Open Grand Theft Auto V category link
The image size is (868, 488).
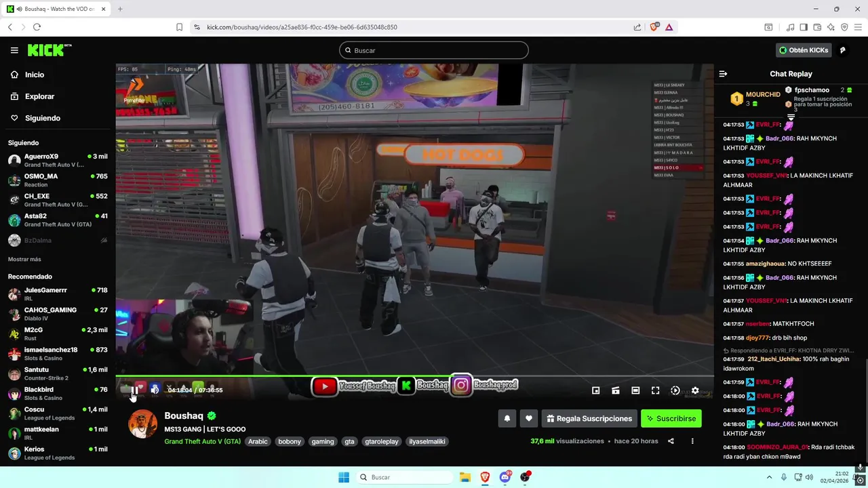(202, 441)
